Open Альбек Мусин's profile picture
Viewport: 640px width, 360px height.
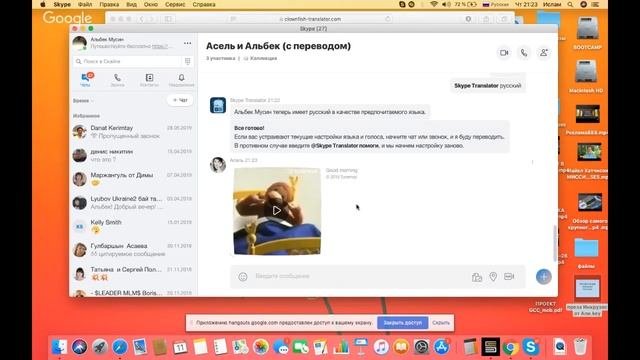[80, 43]
